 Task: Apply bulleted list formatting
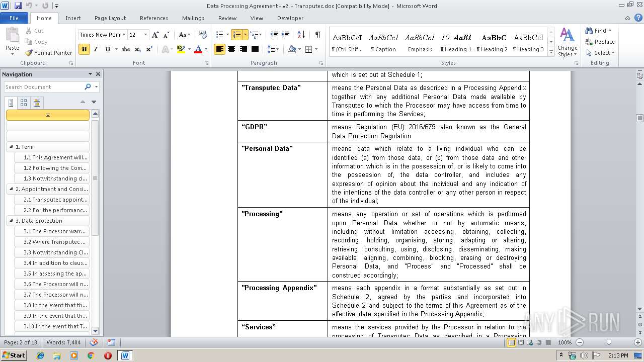219,35
